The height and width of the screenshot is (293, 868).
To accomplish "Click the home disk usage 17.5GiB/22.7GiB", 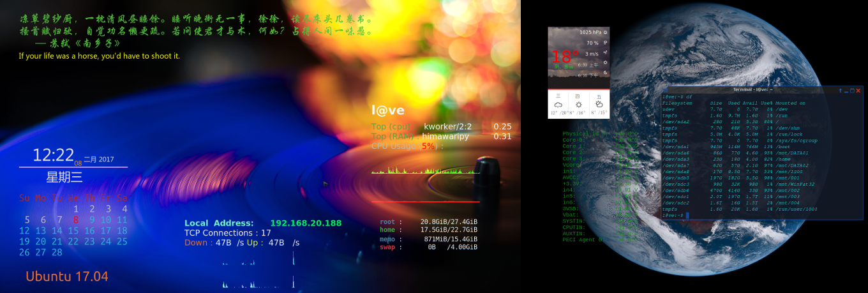I will point(449,230).
